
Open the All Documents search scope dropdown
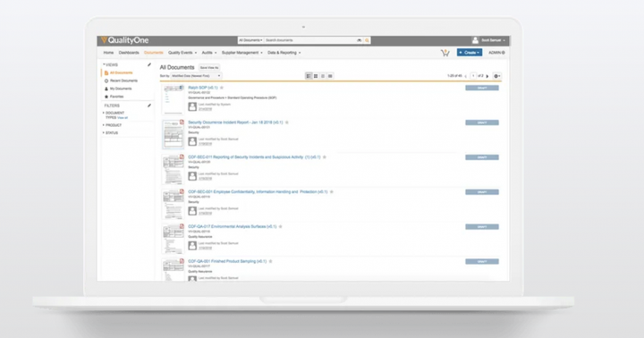(x=250, y=40)
